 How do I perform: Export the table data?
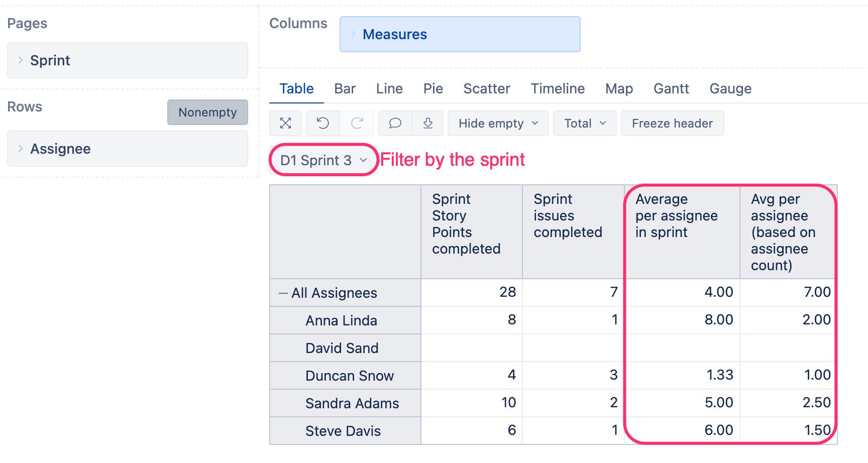428,123
